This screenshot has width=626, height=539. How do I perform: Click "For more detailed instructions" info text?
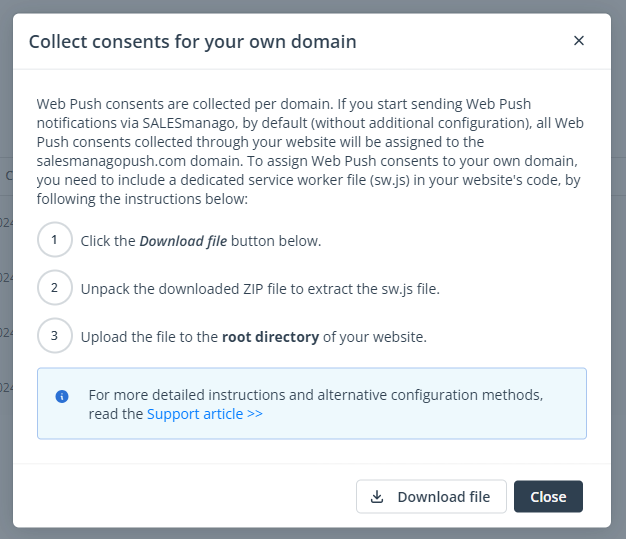pyautogui.click(x=187, y=395)
